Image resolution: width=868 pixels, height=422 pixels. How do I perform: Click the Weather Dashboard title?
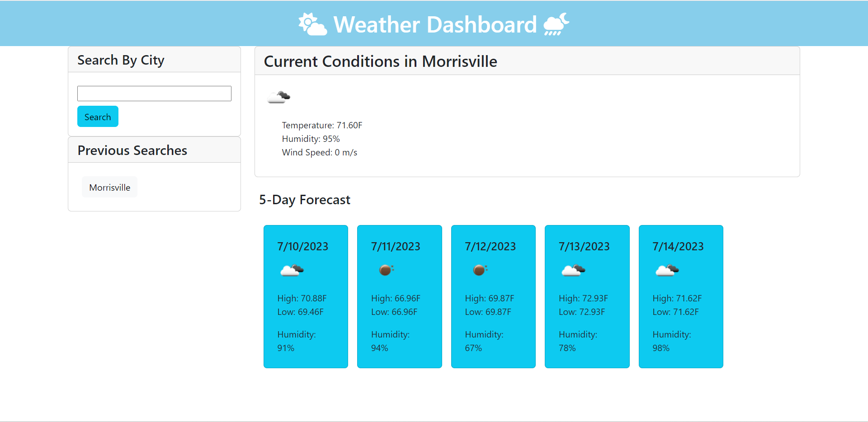tap(435, 24)
